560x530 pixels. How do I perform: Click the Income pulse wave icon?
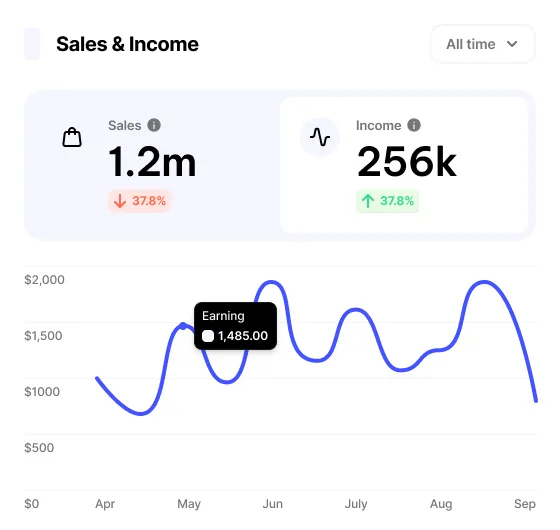coord(320,137)
